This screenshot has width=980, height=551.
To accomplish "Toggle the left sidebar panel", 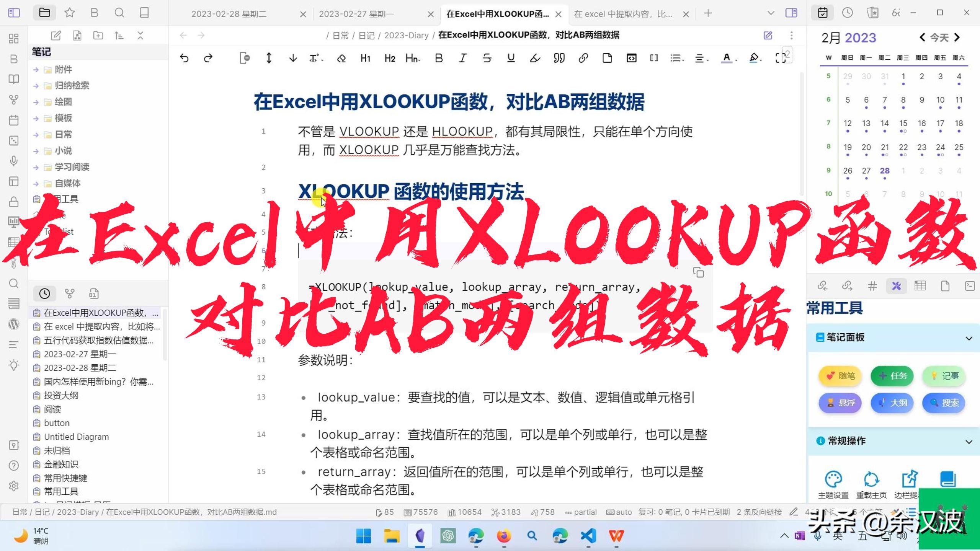I will tap(14, 13).
